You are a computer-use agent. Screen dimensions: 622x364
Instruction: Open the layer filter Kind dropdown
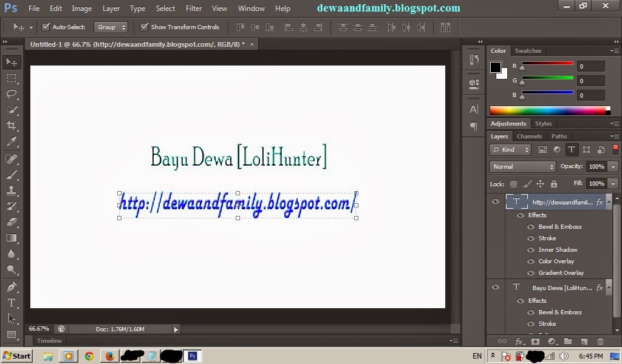click(510, 149)
